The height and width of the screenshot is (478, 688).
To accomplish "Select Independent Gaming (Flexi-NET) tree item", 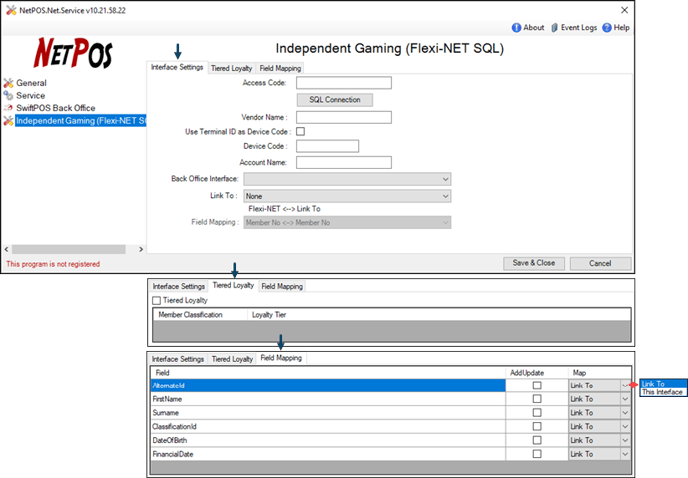I will click(x=81, y=121).
